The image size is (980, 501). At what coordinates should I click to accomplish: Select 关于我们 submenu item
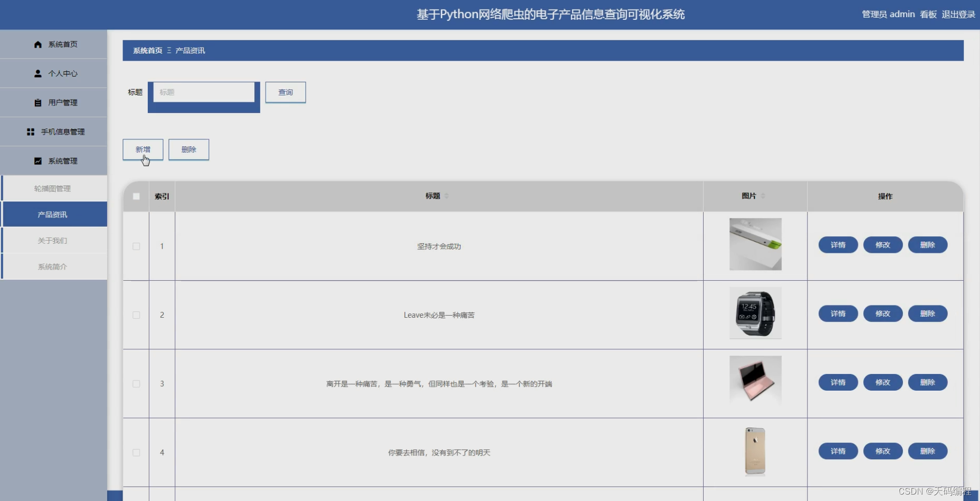(54, 241)
